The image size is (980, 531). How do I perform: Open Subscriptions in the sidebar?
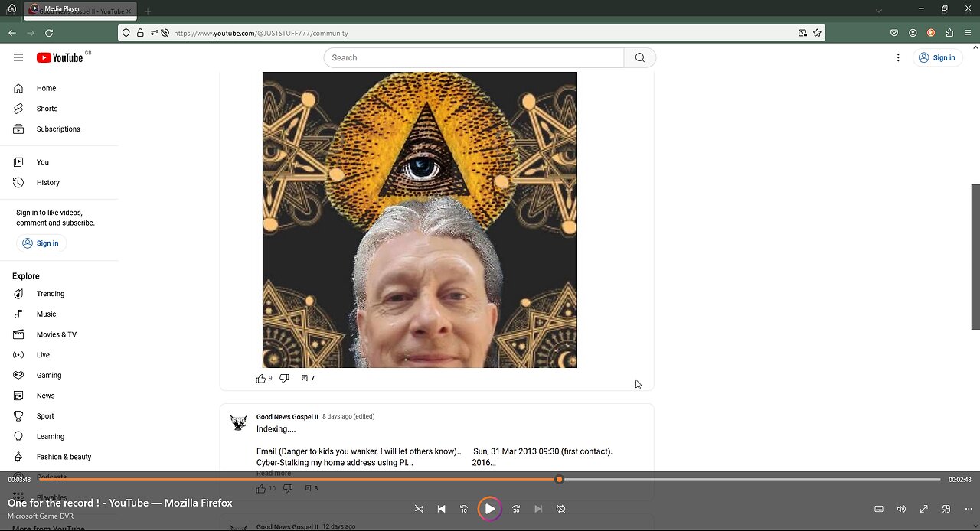[x=58, y=129]
